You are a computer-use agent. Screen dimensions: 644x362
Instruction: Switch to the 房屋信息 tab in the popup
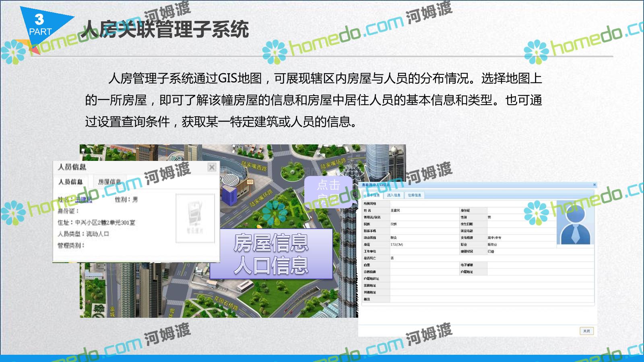[x=109, y=182]
